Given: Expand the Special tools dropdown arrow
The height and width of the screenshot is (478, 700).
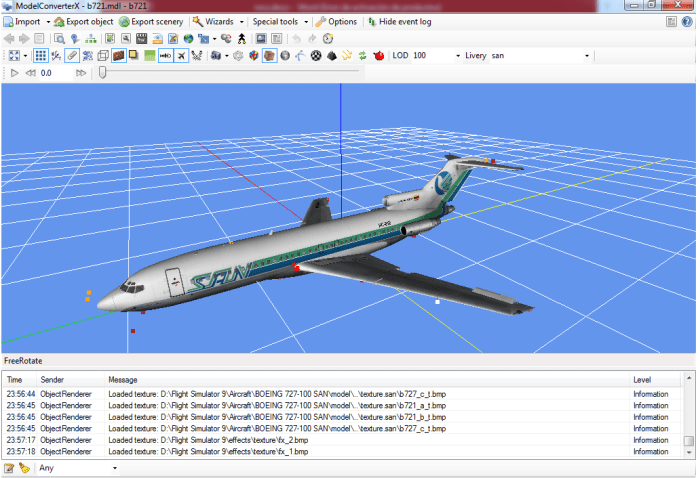Looking at the screenshot, I should tap(306, 22).
